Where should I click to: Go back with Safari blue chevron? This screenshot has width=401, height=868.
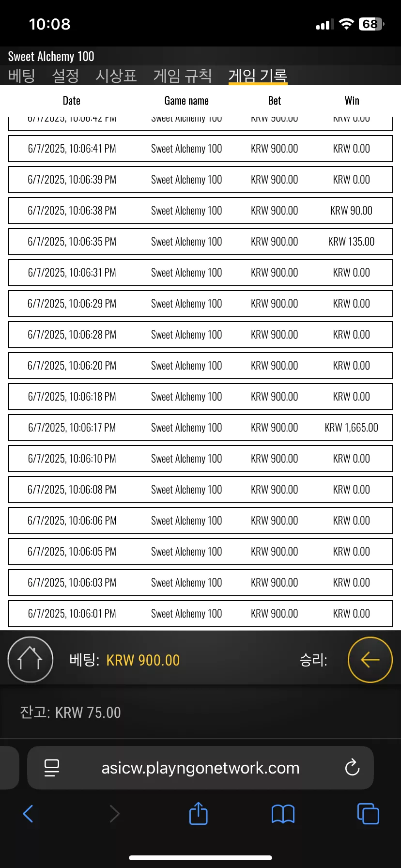[28, 814]
